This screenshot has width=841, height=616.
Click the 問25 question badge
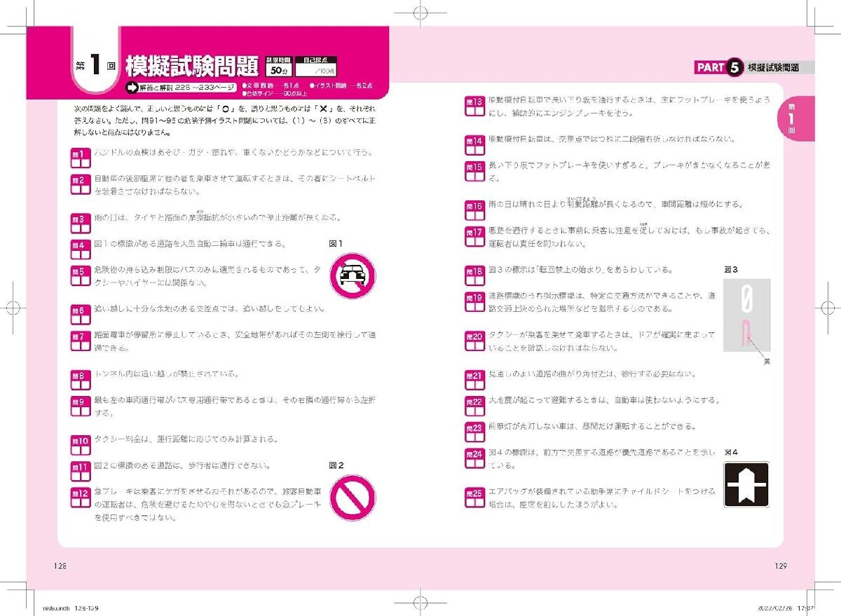[475, 497]
